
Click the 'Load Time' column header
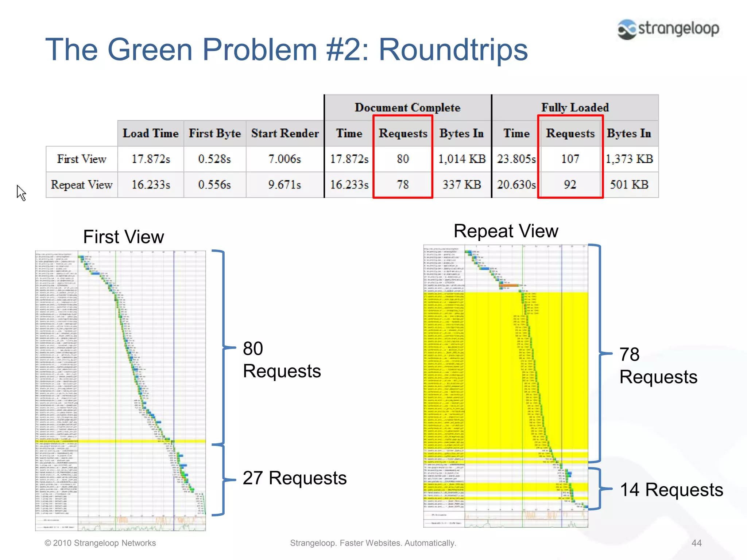(150, 133)
